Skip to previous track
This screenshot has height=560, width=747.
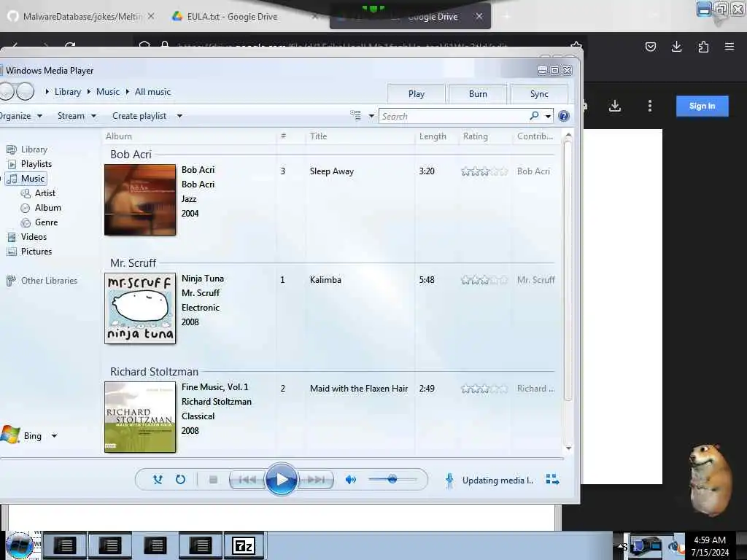pyautogui.click(x=247, y=480)
